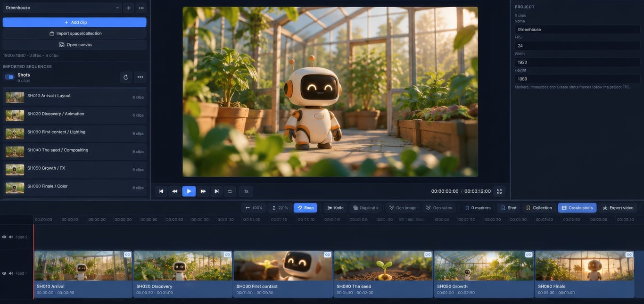Screen dimensions: 644x304
Task: Click the link icon on SH020 Discovery clip
Action: (227, 255)
